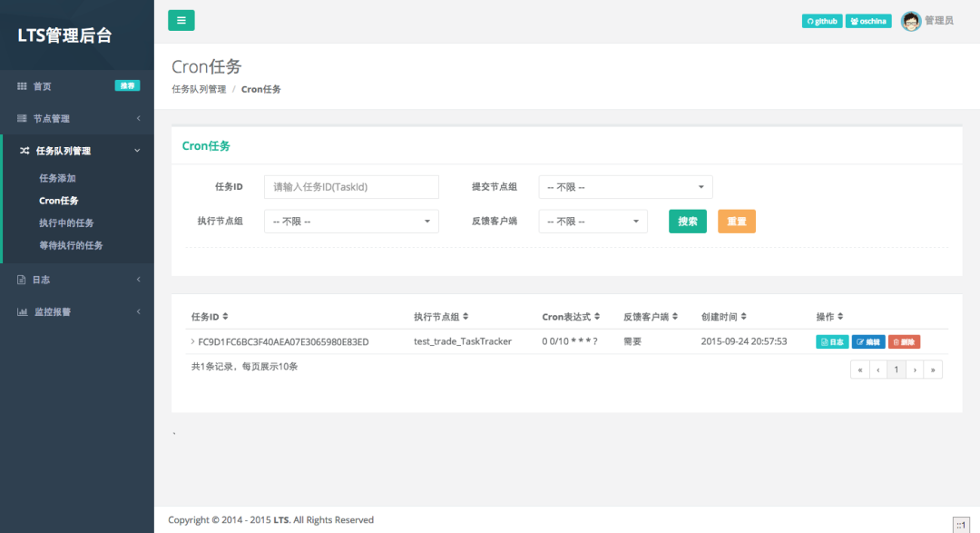This screenshot has width=980, height=533.
Task: Click the 任务队列管理 breadcrumb link
Action: [199, 90]
